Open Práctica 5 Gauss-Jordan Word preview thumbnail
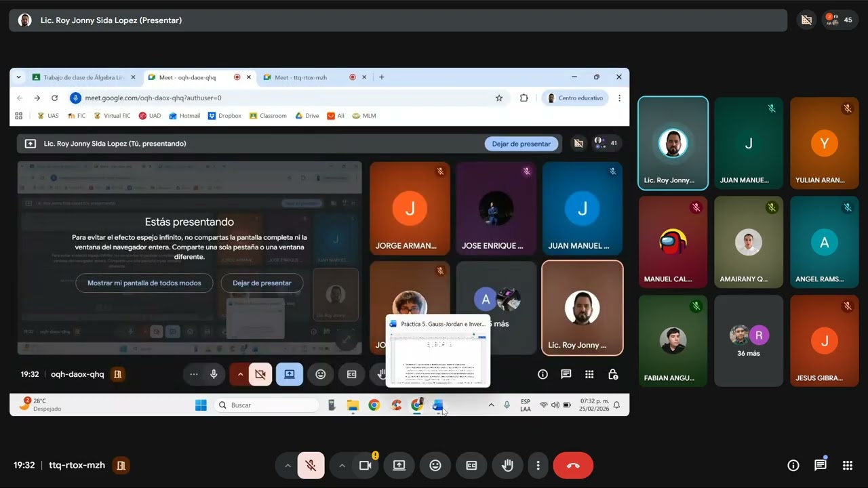The height and width of the screenshot is (488, 868). [438, 350]
